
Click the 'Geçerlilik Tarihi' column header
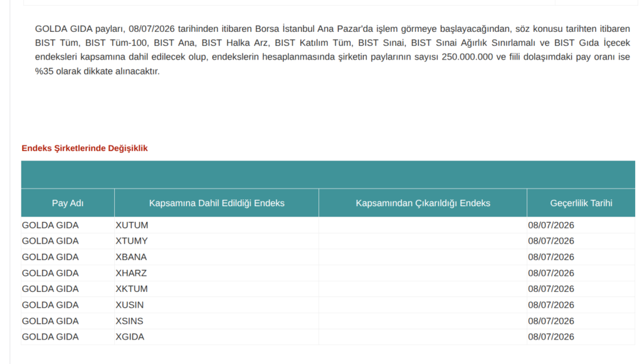(x=581, y=203)
